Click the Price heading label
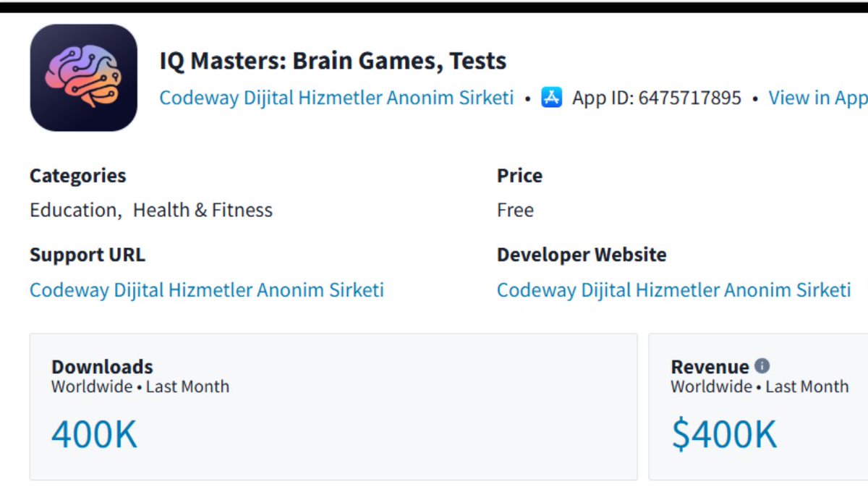Screen dimensions: 868x487 coord(519,176)
